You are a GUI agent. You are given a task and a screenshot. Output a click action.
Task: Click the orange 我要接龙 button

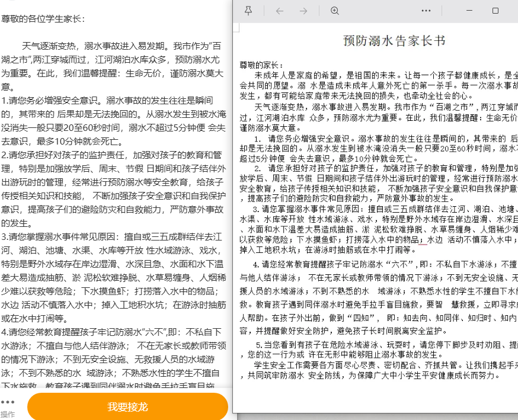point(127,406)
